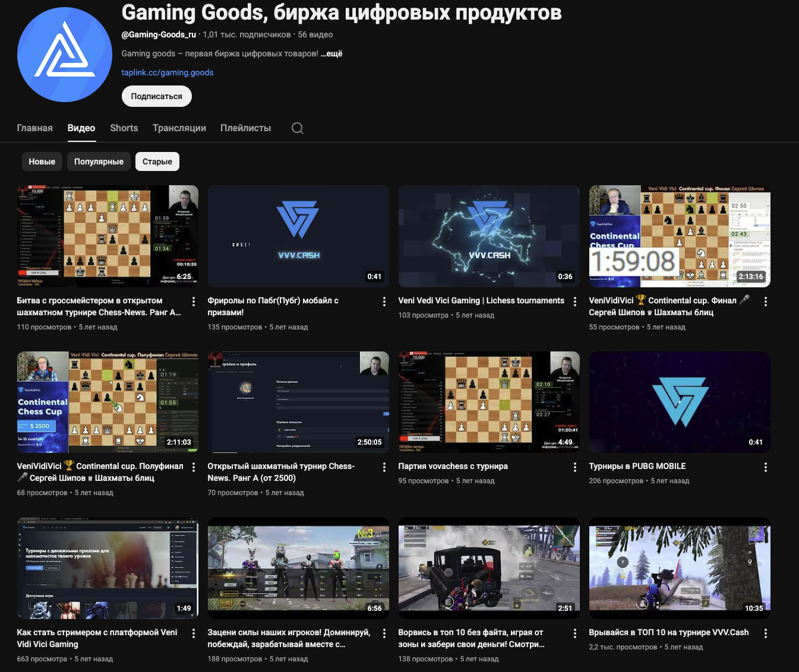The image size is (799, 672).
Task: Play the 1:49 streamer platform thumbnail
Action: 108,568
